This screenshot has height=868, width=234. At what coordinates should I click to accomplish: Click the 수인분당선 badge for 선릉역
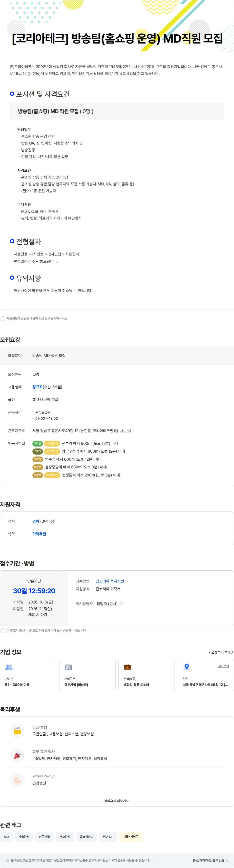pyautogui.click(x=52, y=443)
